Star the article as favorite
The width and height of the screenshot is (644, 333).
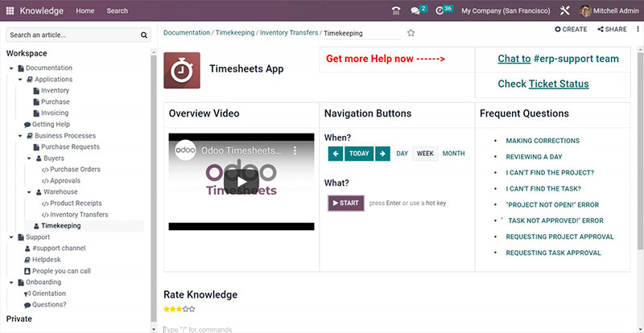click(x=411, y=33)
